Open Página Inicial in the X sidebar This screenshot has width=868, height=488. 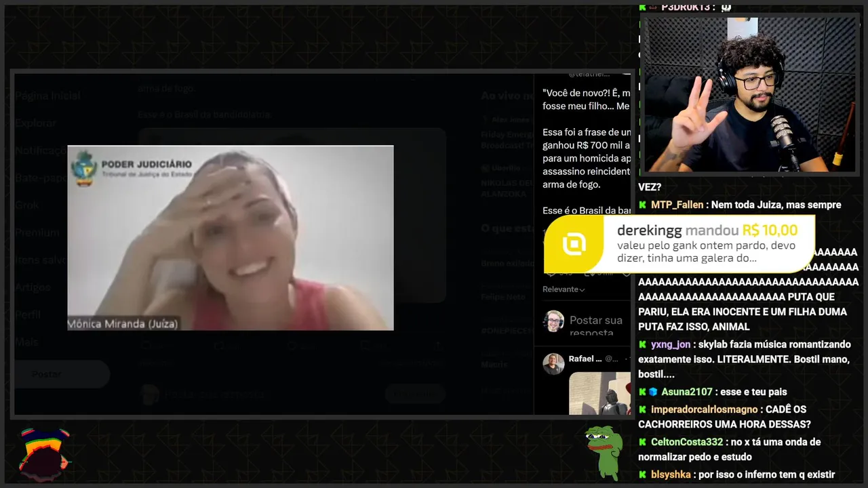point(48,96)
